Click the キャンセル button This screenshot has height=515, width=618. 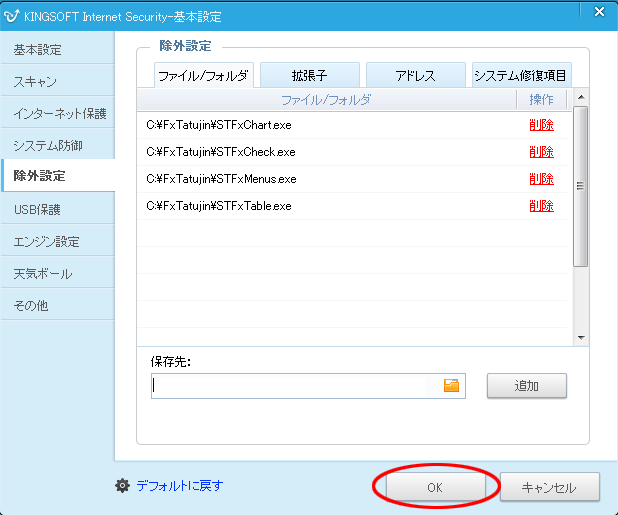coord(549,487)
